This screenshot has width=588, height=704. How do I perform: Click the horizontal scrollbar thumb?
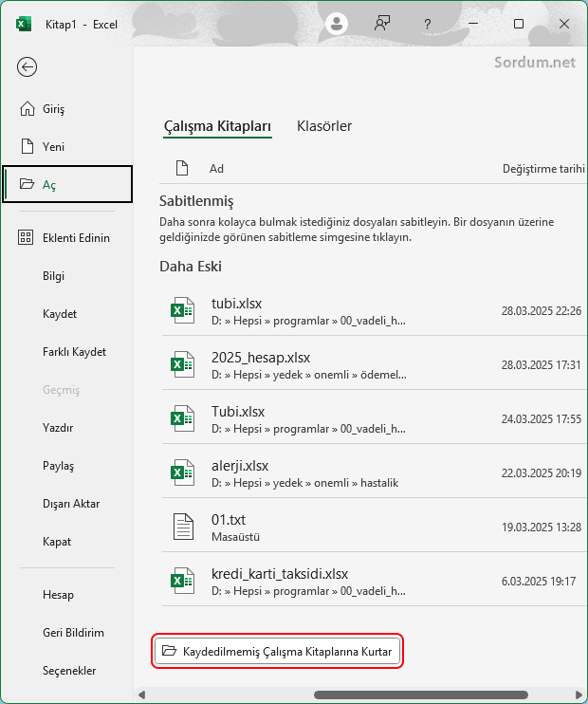[420, 695]
